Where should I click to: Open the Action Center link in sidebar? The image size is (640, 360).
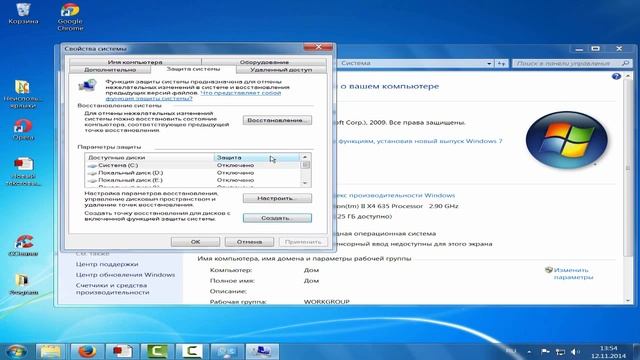pyautogui.click(x=107, y=264)
